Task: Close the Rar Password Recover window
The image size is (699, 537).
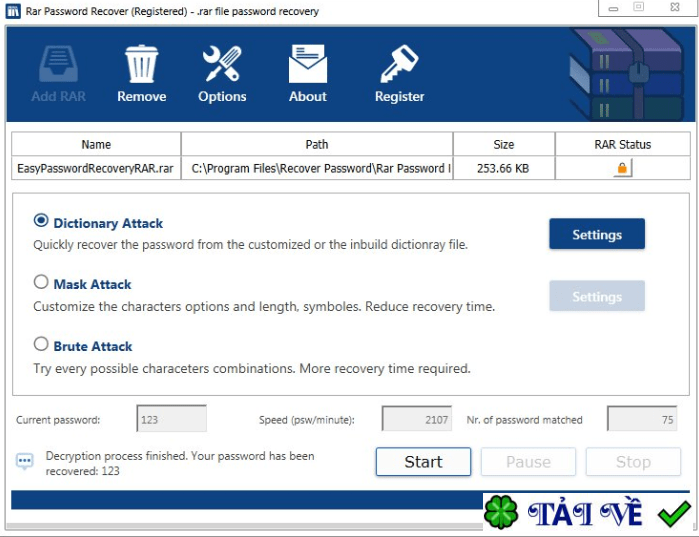Action: [x=675, y=7]
